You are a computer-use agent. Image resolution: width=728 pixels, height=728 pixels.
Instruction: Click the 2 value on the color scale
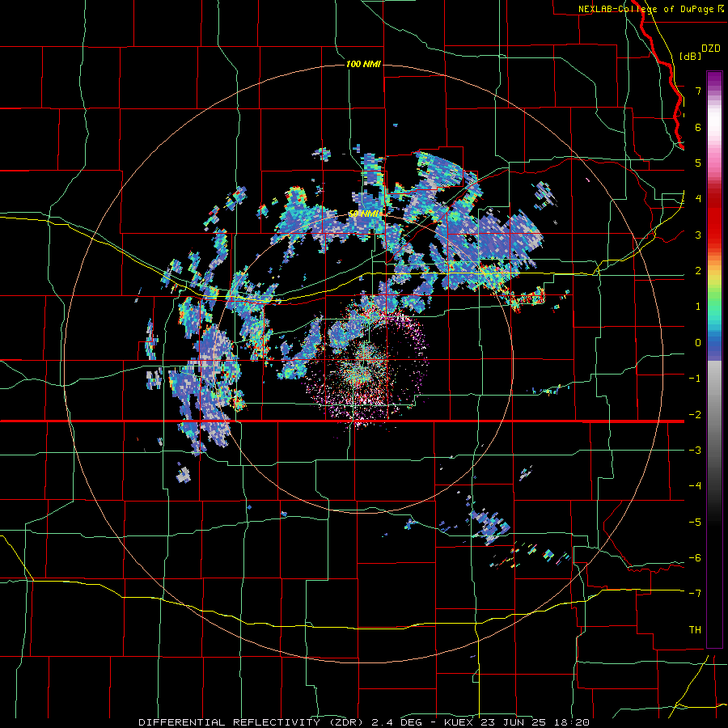(x=698, y=271)
